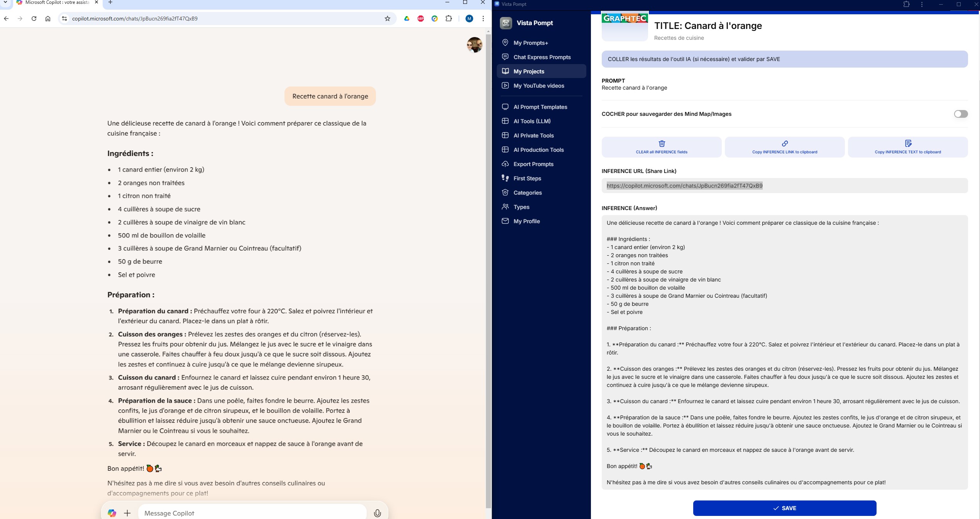
Task: Bookmark this page with the star icon
Action: (x=388, y=19)
